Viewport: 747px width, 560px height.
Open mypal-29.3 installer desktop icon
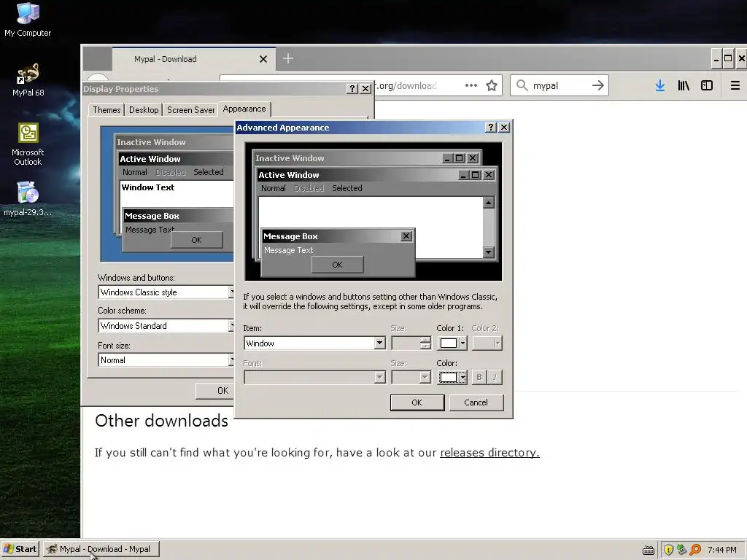(x=28, y=198)
